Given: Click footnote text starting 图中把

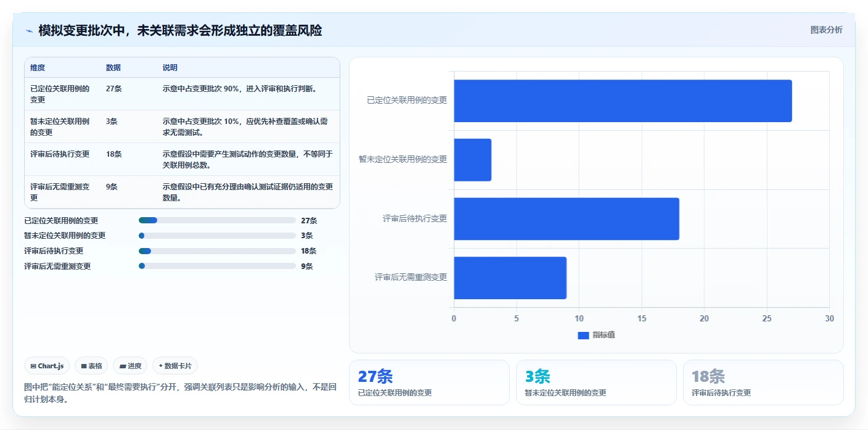Looking at the screenshot, I should click(x=181, y=393).
